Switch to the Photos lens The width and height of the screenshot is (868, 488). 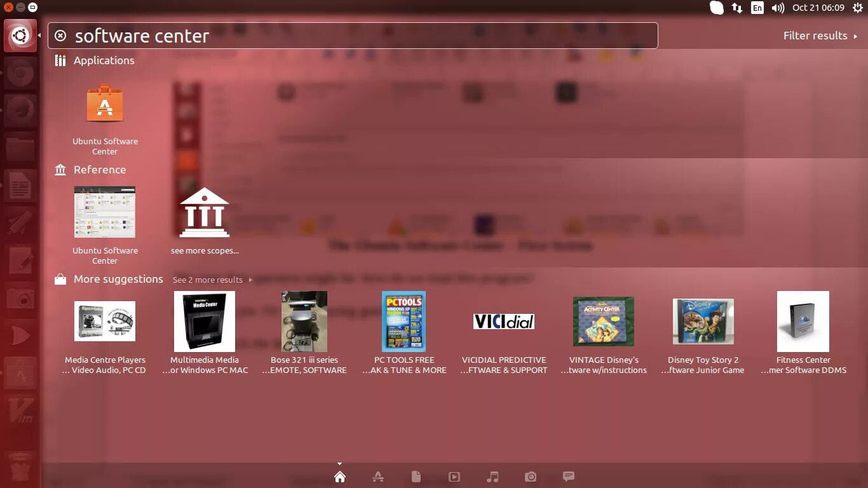pos(531,477)
